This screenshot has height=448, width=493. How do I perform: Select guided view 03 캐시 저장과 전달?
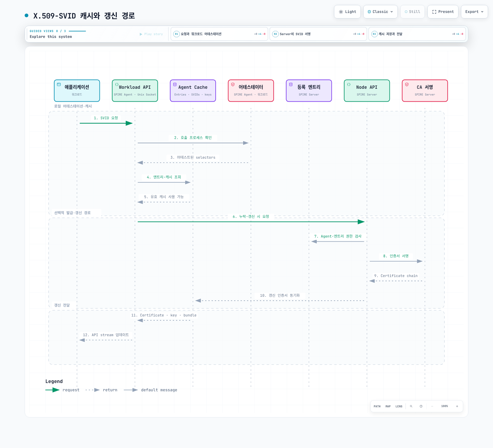tap(417, 34)
